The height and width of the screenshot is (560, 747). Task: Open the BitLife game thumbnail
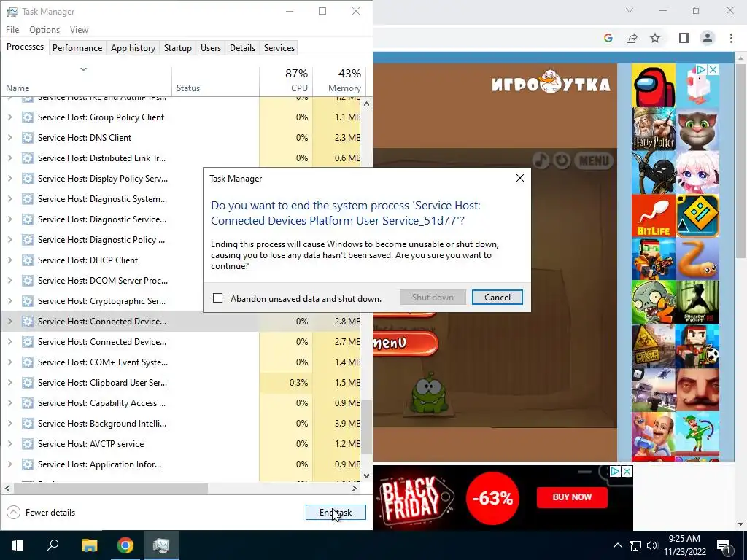tap(653, 216)
